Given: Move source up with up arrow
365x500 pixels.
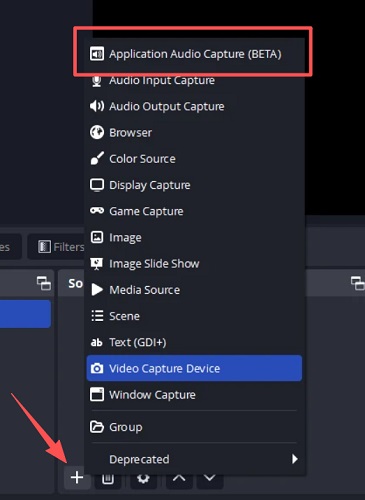Looking at the screenshot, I should (179, 478).
